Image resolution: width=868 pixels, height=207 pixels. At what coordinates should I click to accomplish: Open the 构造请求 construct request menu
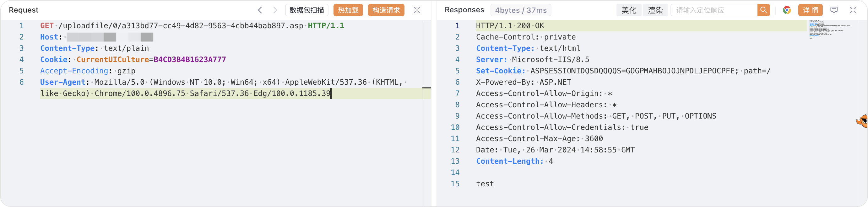pos(386,10)
